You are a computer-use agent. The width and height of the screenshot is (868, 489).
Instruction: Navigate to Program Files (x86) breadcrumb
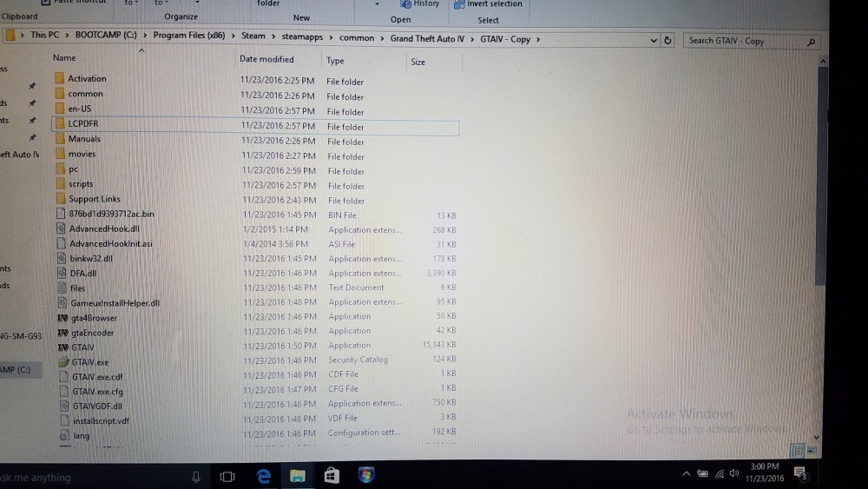[188, 36]
